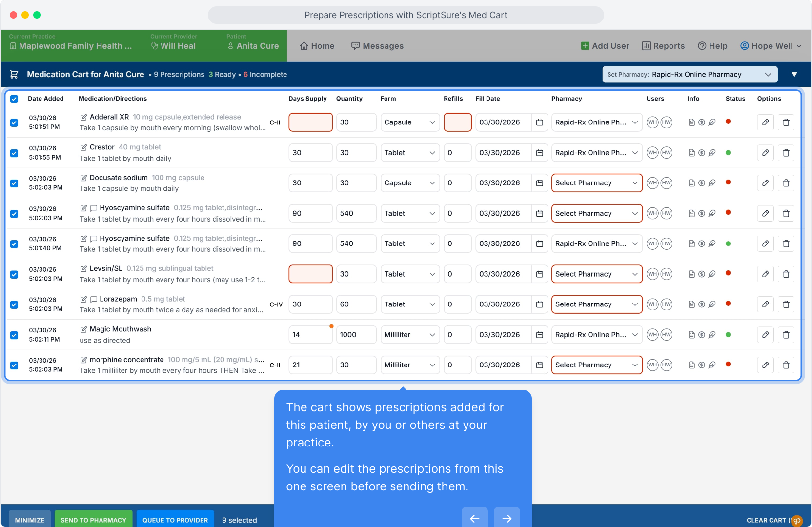
Task: Click the HW user badge for Magic Mouthwash
Action: (x=667, y=335)
